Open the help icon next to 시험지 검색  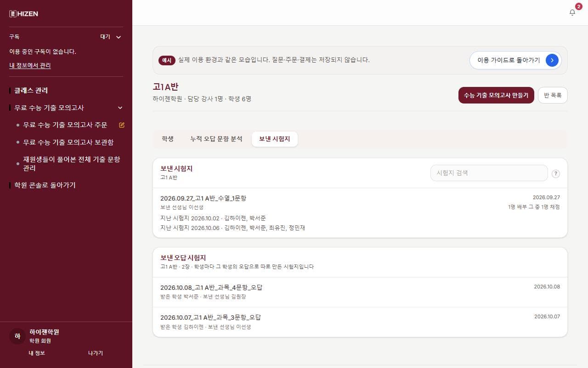click(x=556, y=173)
